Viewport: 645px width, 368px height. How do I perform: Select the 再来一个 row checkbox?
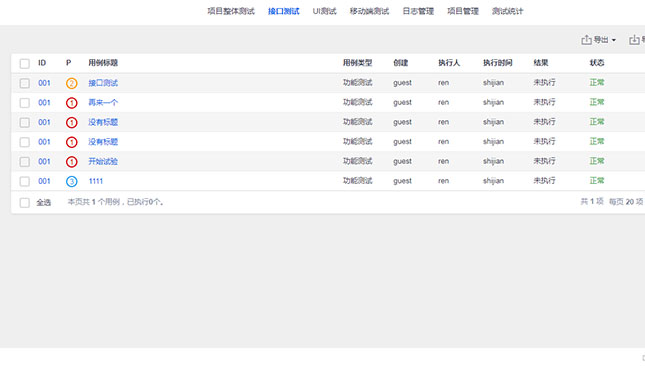click(25, 103)
